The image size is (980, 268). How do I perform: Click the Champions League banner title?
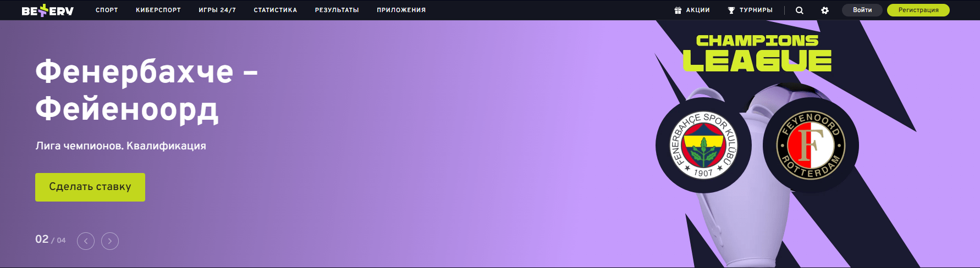pos(757,53)
